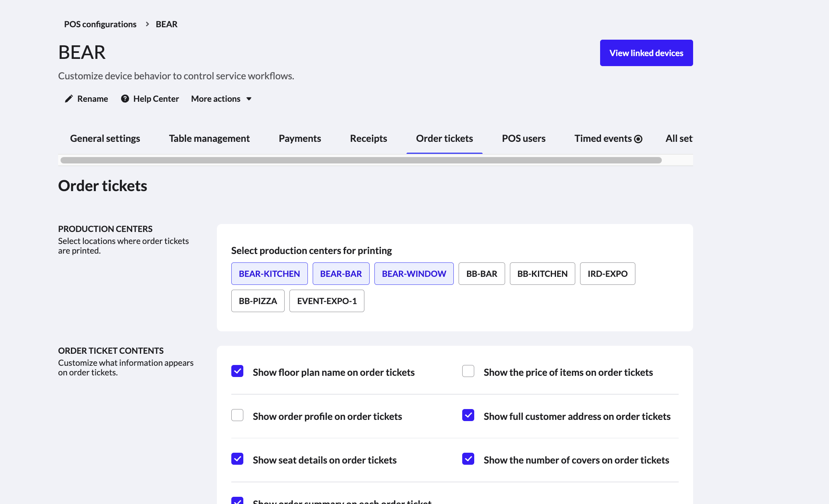Screen dimensions: 829x504
Task: Click the breadcrumb chevron separator icon
Action: click(147, 24)
